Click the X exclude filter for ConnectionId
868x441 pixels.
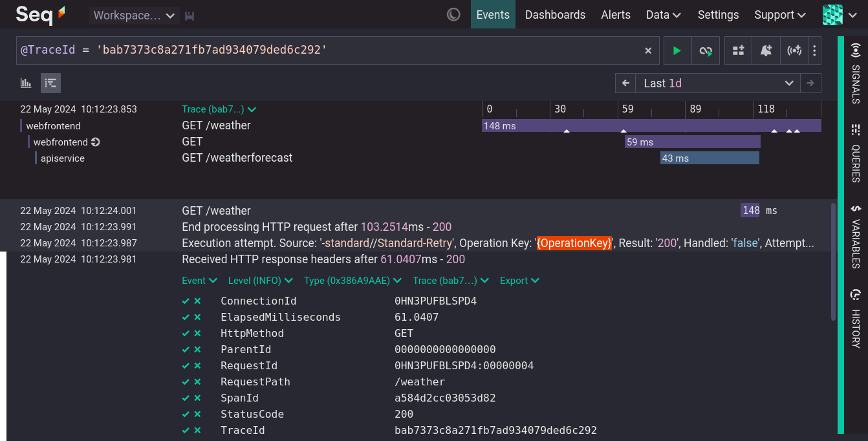(x=197, y=301)
